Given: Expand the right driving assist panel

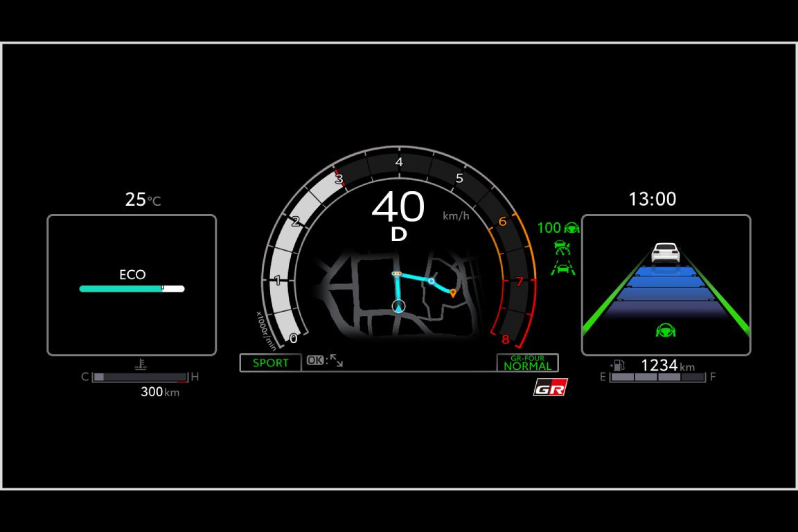Looking at the screenshot, I should (x=666, y=284).
